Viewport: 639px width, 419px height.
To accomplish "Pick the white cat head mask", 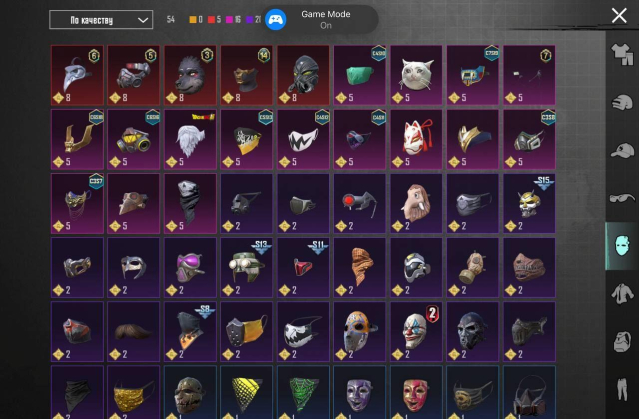I will [416, 75].
